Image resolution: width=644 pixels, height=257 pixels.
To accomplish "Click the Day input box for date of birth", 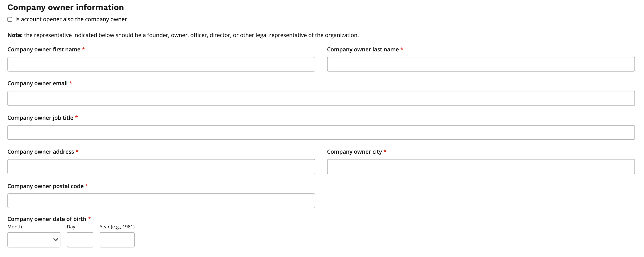I will (80, 240).
